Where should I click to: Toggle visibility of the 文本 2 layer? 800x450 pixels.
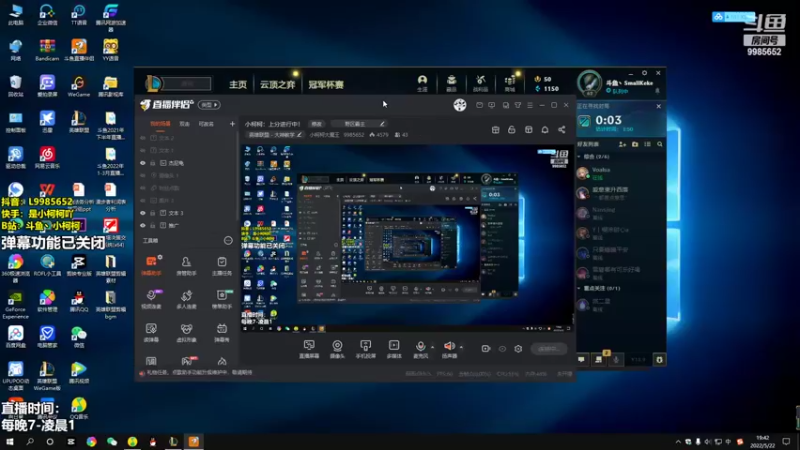[x=143, y=138]
